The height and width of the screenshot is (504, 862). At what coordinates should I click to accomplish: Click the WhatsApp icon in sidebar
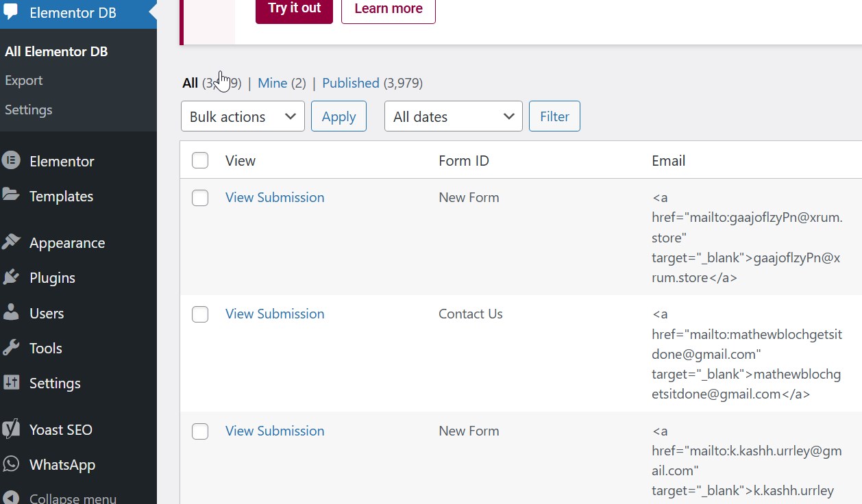click(x=10, y=464)
